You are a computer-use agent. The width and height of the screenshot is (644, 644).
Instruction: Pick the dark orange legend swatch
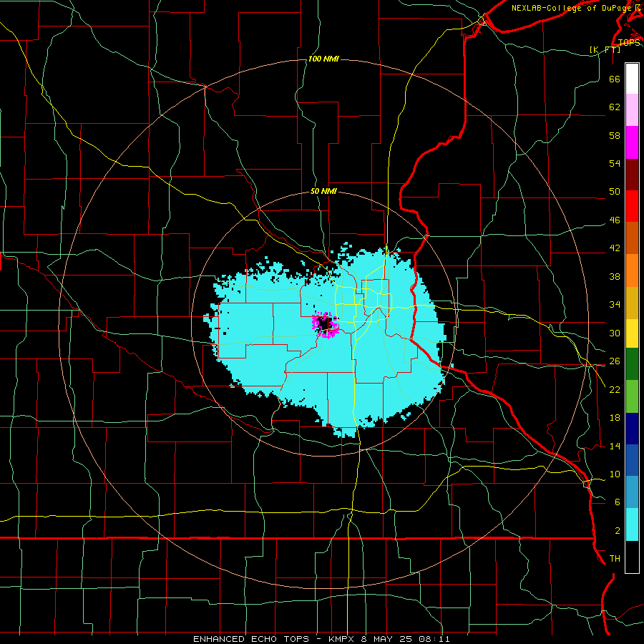click(632, 238)
